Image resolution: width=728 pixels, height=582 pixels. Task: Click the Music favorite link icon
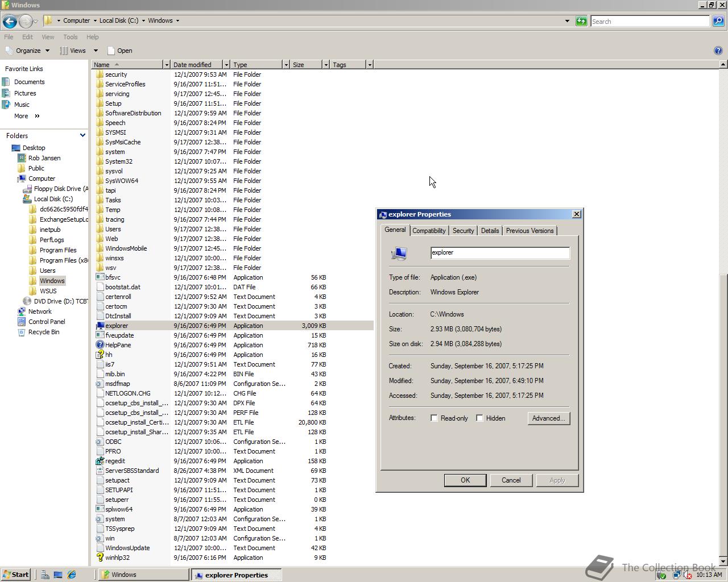[x=6, y=105]
